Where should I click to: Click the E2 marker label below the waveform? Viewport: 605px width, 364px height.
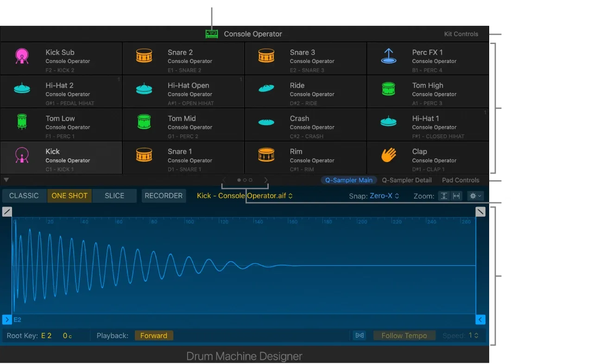18,320
